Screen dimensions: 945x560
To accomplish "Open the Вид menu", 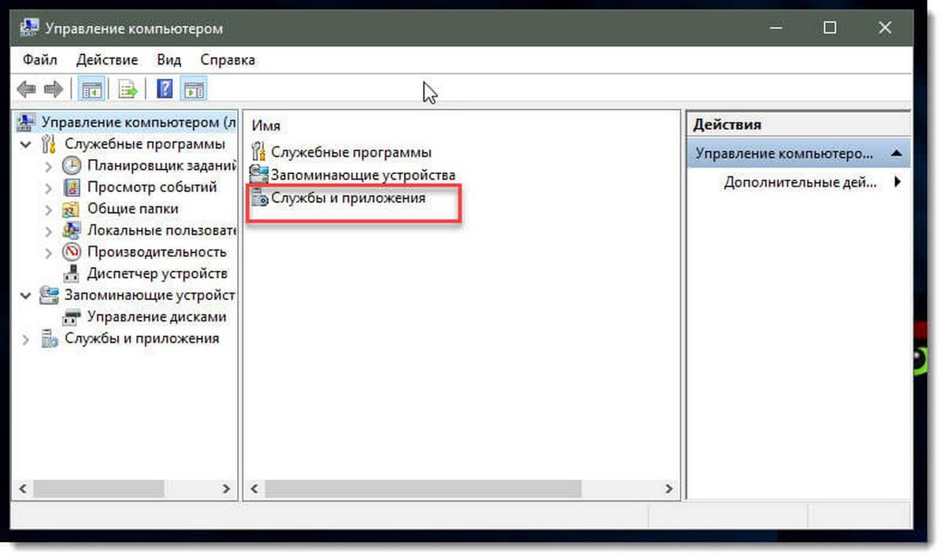I will point(169,60).
